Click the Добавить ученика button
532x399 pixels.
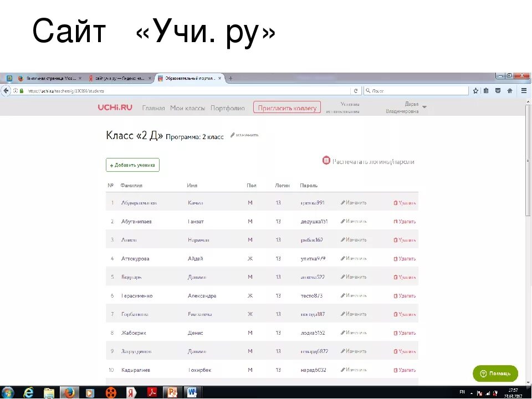pos(132,165)
